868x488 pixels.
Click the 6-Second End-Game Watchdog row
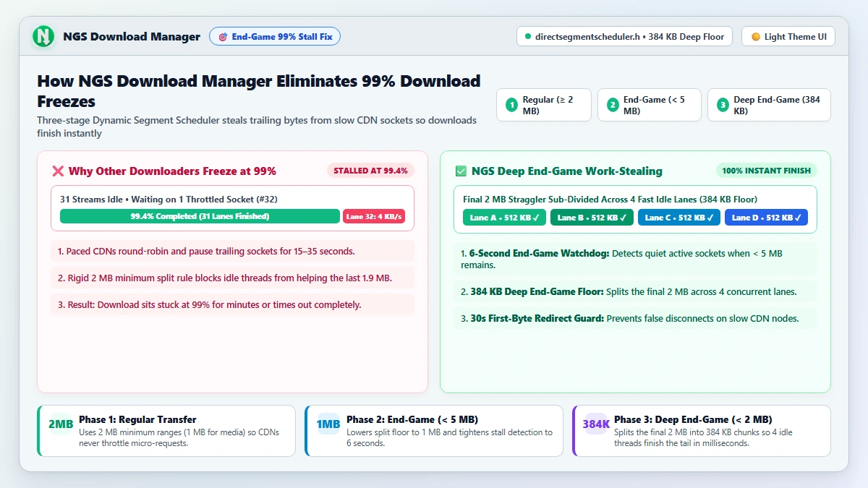[x=635, y=260]
